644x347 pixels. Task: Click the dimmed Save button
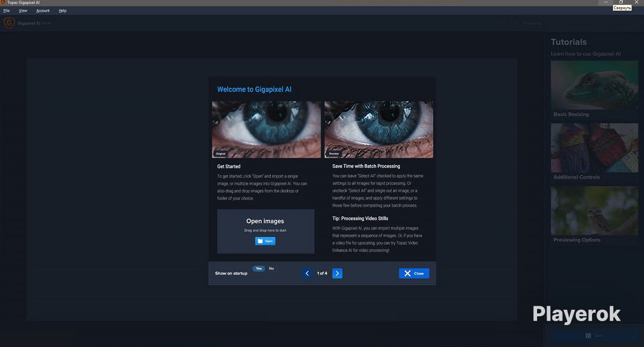tap(594, 335)
